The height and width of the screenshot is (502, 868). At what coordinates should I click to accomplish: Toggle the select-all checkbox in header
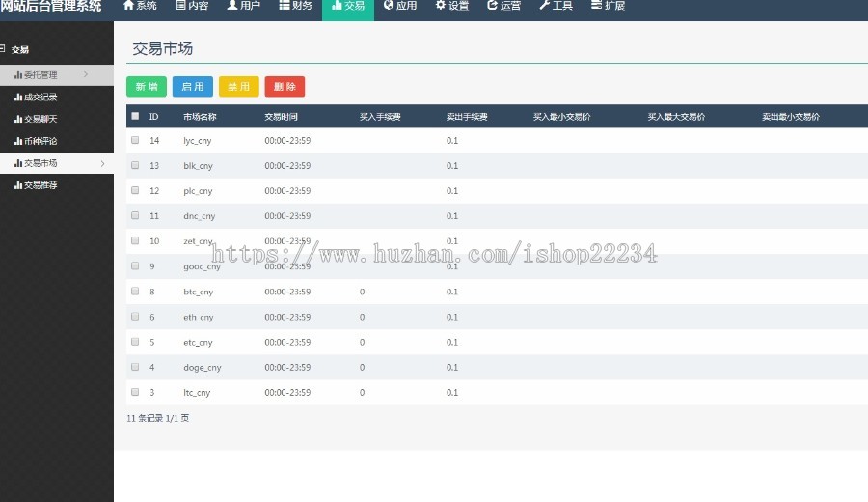tap(135, 116)
